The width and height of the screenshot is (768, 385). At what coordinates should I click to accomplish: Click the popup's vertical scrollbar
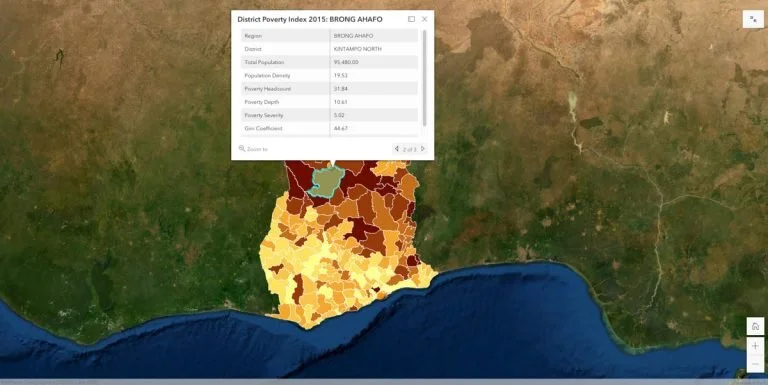[424, 77]
